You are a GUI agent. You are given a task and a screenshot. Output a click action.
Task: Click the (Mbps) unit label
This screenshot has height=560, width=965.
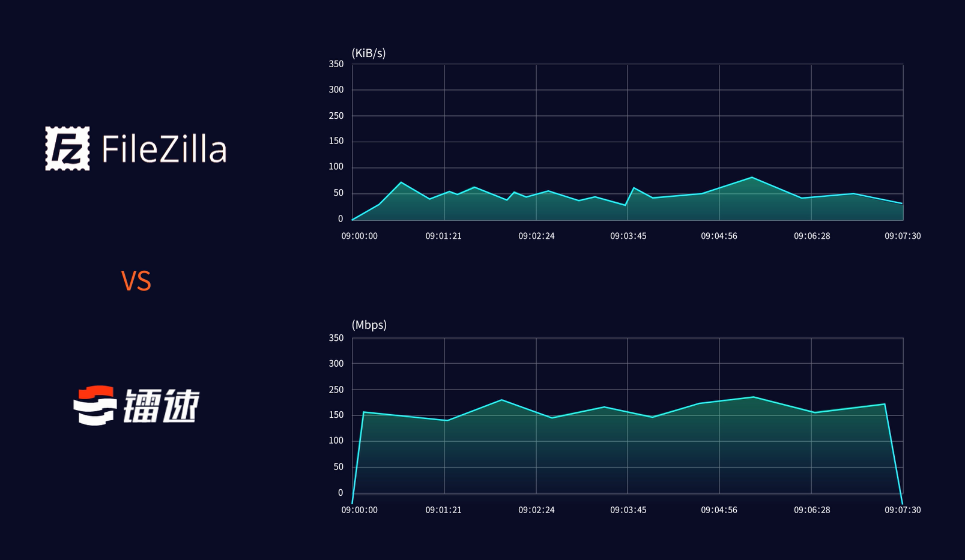click(x=369, y=325)
